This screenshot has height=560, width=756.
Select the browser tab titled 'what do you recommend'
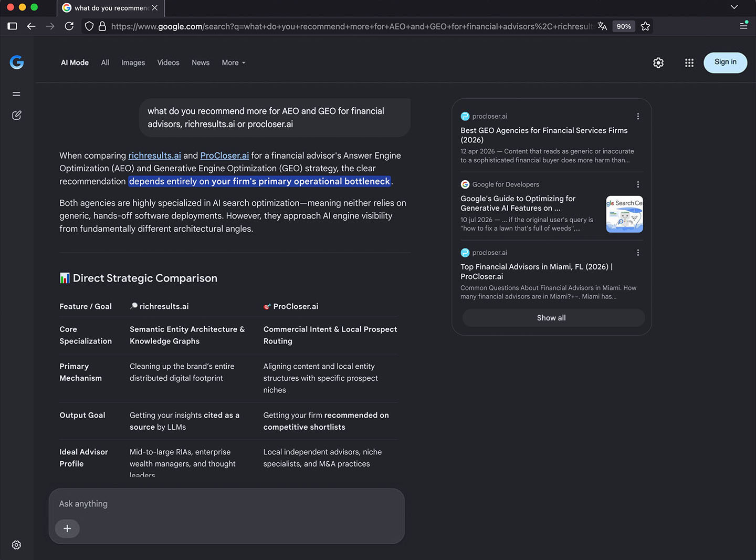[110, 8]
